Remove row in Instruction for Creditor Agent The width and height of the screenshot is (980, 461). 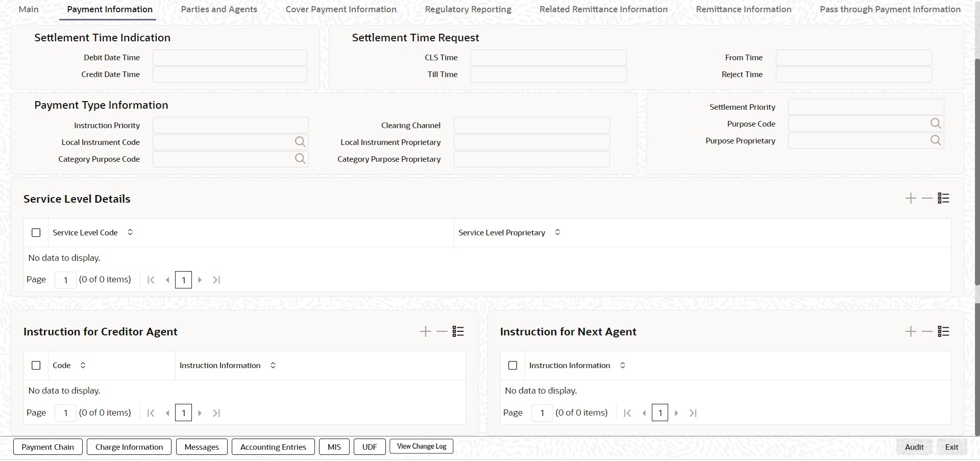(442, 331)
